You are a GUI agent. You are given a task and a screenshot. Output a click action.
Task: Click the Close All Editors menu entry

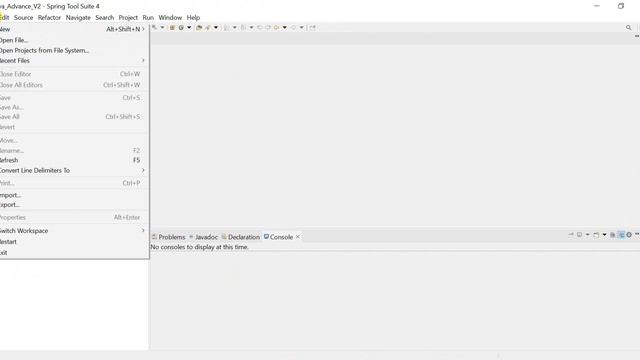pos(73,85)
